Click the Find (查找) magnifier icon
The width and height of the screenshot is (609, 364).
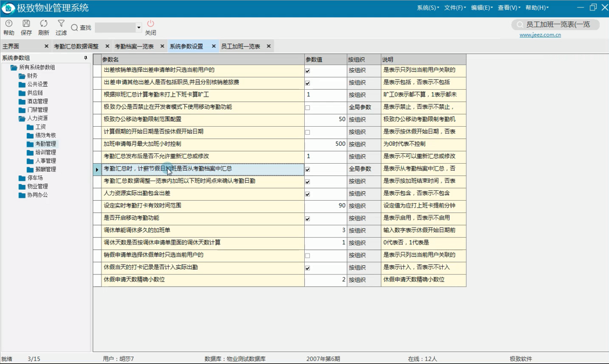pos(75,28)
